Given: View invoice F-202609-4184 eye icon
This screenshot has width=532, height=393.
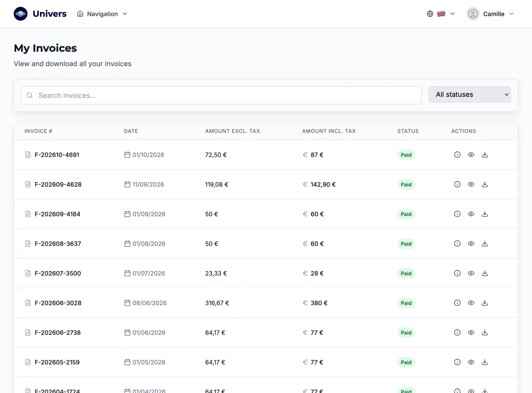Looking at the screenshot, I should click(x=471, y=214).
